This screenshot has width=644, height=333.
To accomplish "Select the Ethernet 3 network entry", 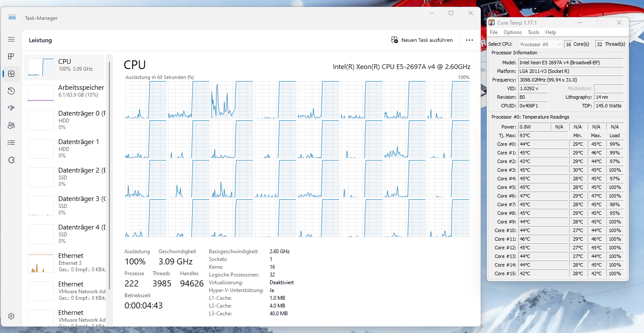I will [64, 262].
